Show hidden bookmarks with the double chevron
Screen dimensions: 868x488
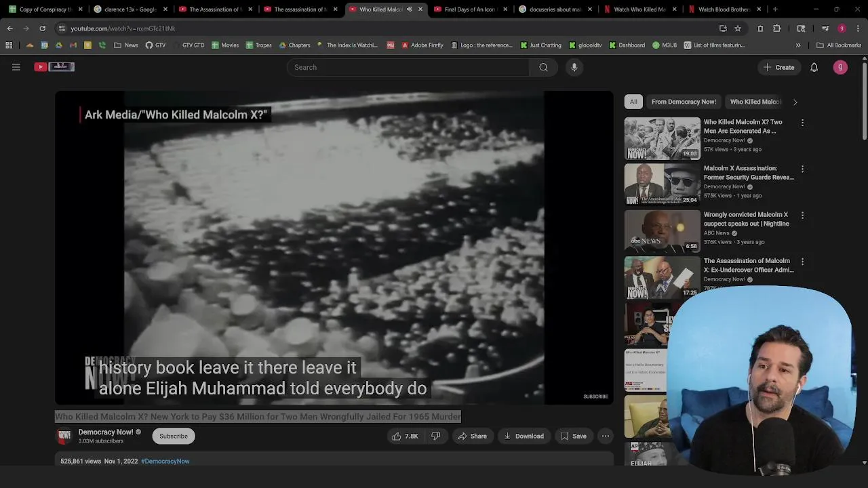(x=798, y=45)
